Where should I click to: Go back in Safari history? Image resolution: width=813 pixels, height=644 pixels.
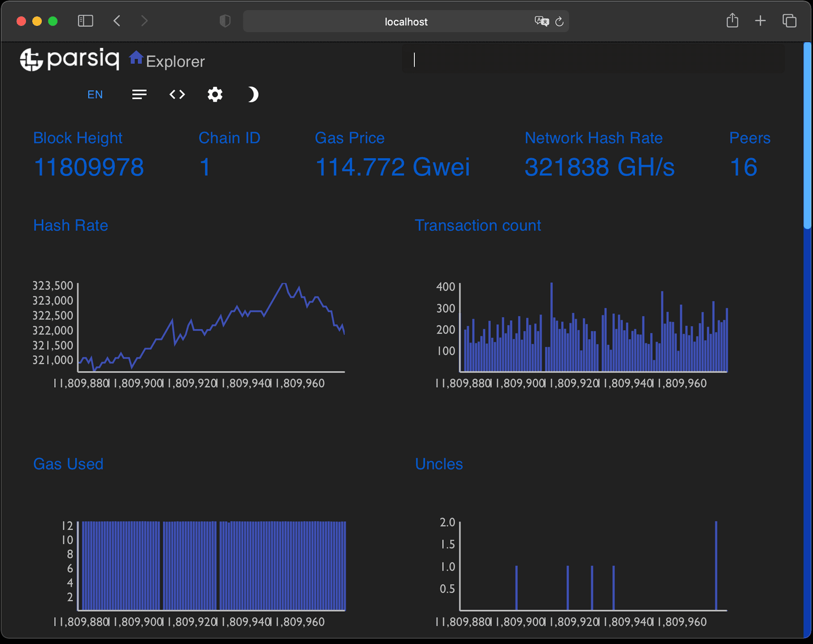click(x=117, y=21)
